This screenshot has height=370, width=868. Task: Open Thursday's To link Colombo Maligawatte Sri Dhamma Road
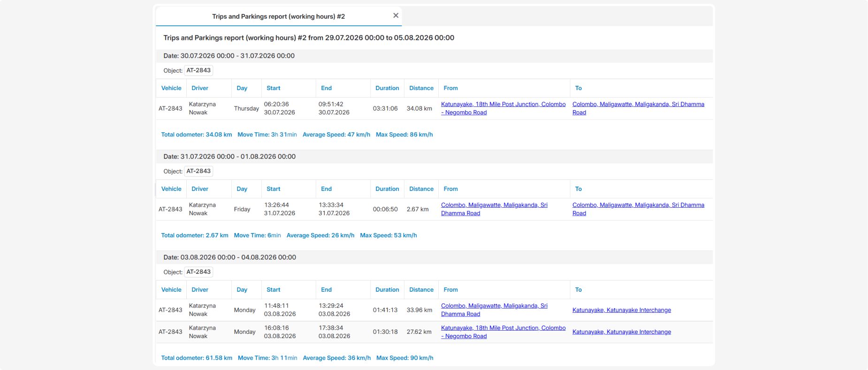pyautogui.click(x=638, y=108)
